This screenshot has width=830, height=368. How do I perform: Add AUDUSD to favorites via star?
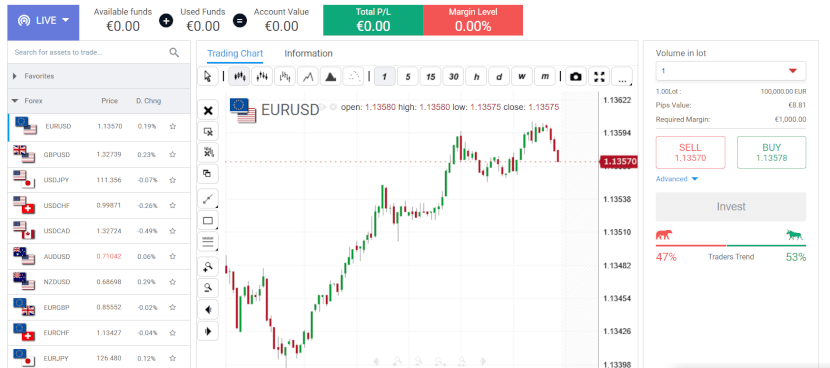[173, 256]
